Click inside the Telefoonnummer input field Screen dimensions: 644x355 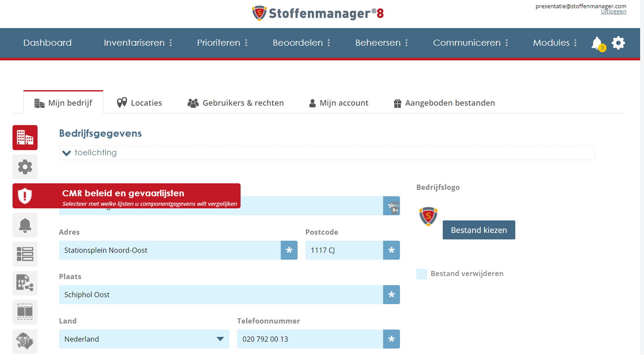click(x=309, y=339)
